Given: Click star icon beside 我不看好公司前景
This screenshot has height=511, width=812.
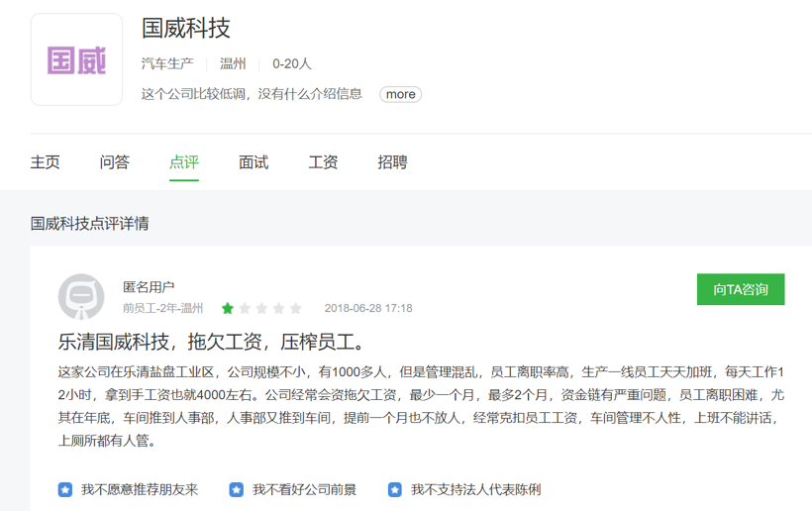Looking at the screenshot, I should [236, 489].
